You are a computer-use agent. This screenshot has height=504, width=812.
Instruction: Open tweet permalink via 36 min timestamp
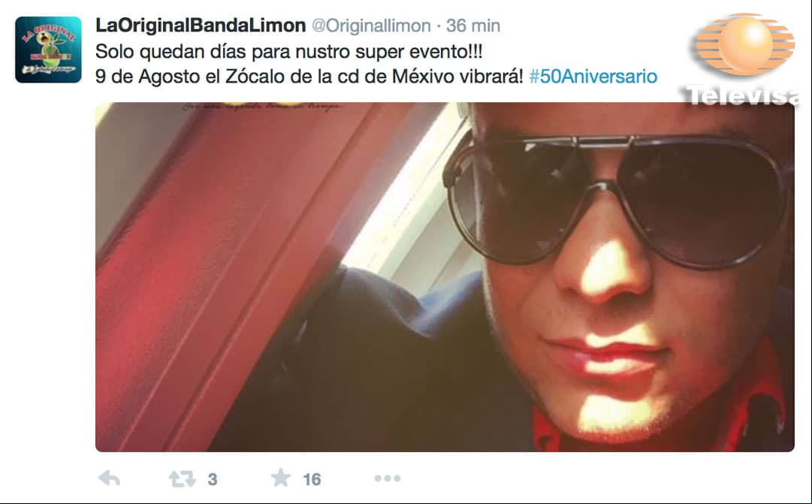pos(473,26)
